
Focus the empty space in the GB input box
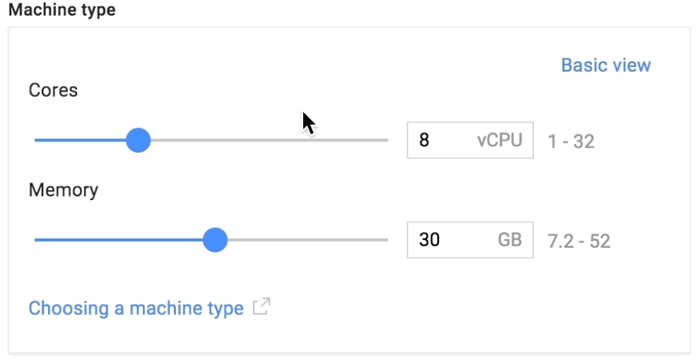[469, 240]
